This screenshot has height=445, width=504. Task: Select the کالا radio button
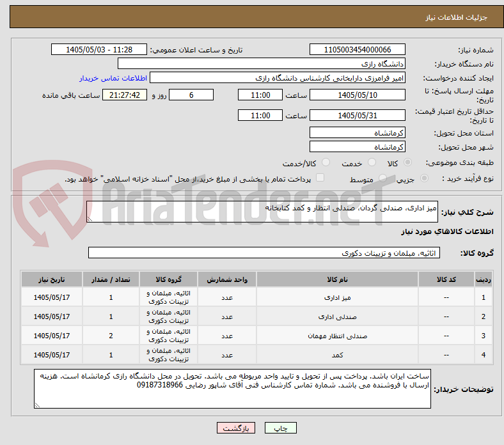[407, 162]
